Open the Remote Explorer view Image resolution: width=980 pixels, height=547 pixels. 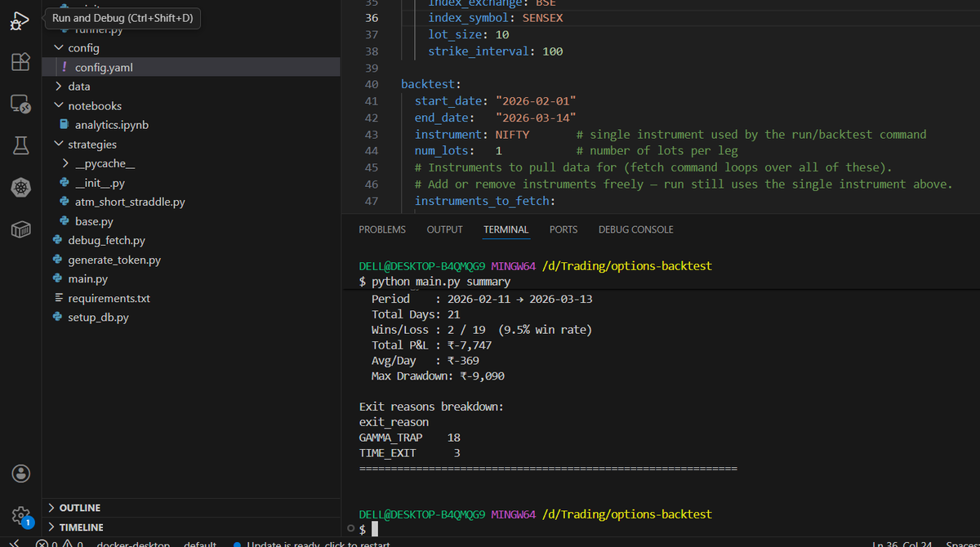coord(20,104)
